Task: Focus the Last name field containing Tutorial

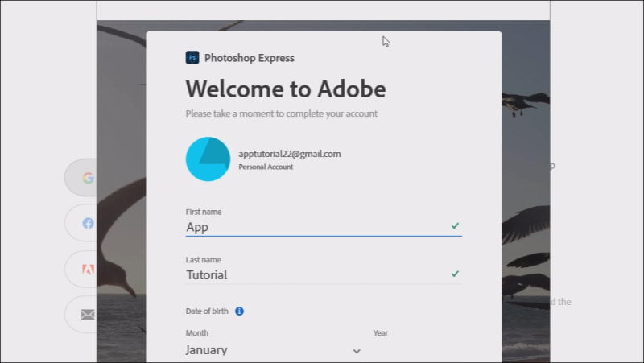Action: (324, 274)
